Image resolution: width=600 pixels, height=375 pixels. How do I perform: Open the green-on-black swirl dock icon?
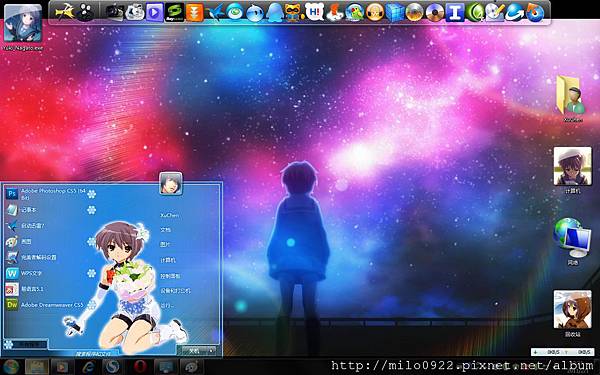coord(174,12)
